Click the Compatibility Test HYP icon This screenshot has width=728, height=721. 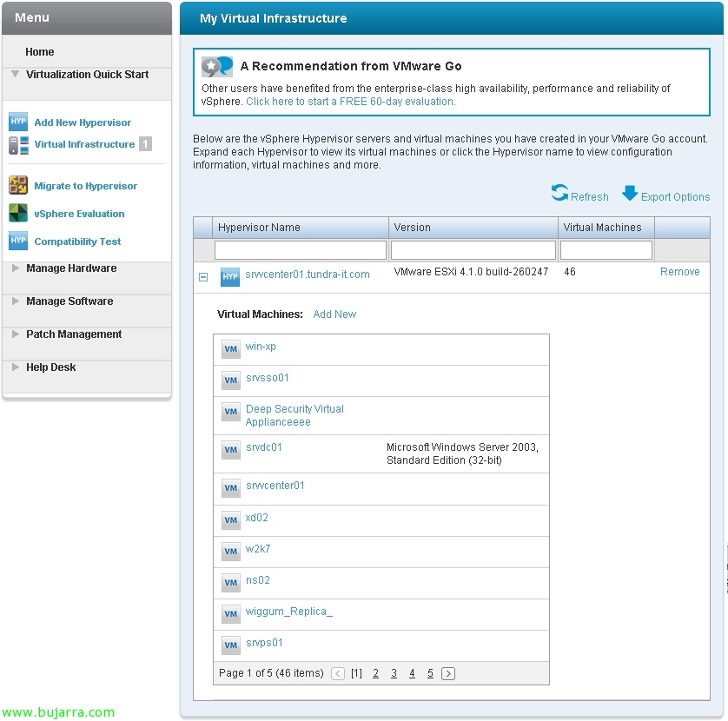point(18,241)
